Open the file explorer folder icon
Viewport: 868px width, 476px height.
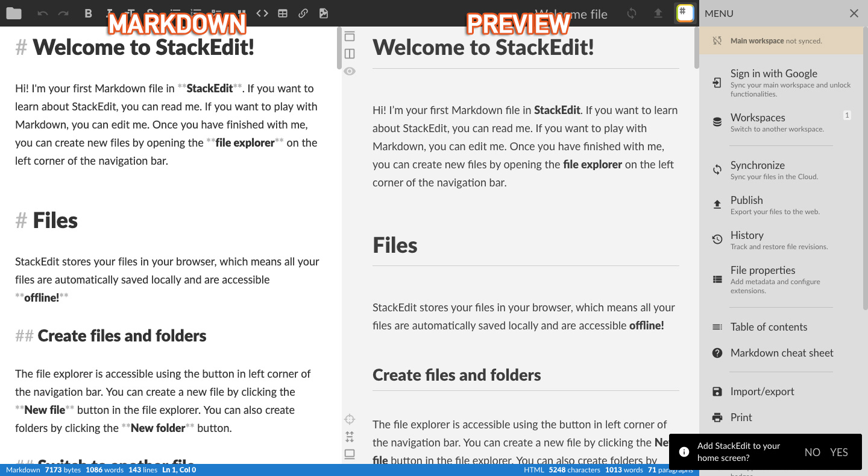click(13, 13)
